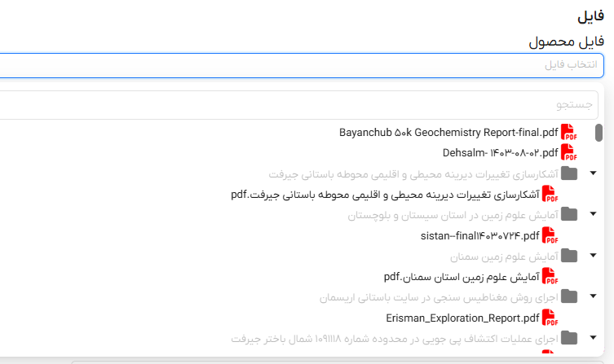Collapse the آمایش علوم زمین سمنان arrow
The height and width of the screenshot is (364, 614).
point(593,256)
